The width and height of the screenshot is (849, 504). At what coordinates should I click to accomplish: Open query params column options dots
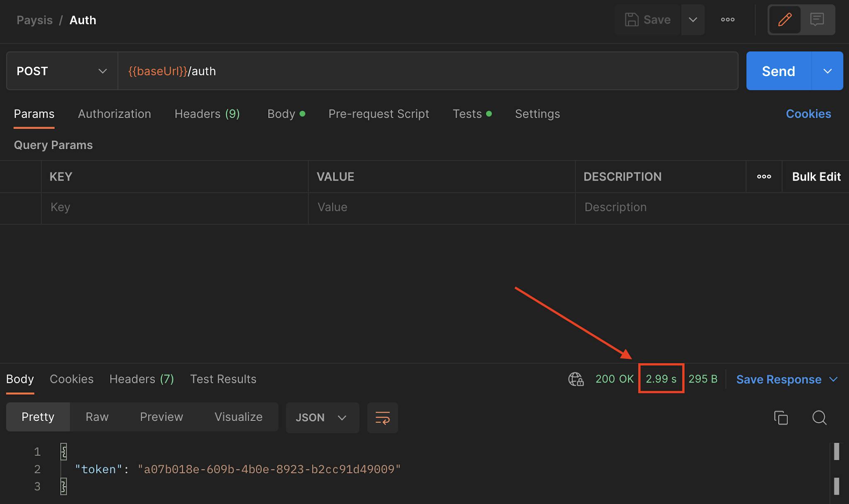(x=764, y=177)
